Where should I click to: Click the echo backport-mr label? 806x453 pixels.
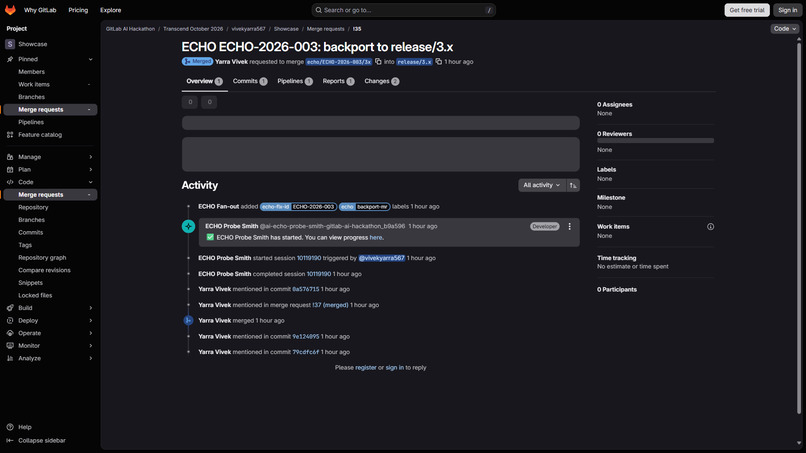click(364, 207)
